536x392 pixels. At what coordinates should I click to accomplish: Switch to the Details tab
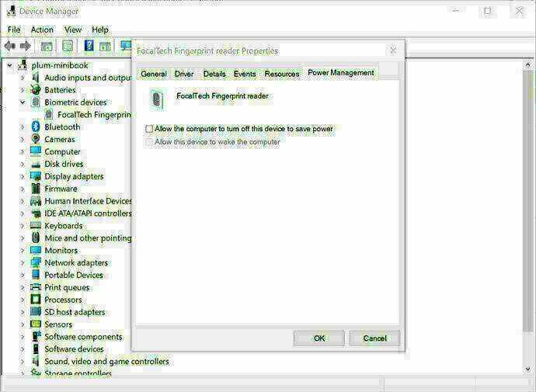214,74
